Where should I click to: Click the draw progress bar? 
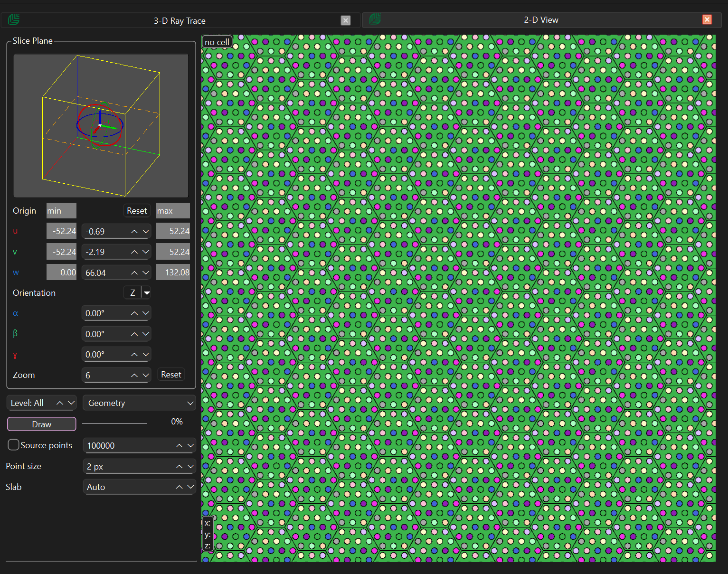coord(114,423)
